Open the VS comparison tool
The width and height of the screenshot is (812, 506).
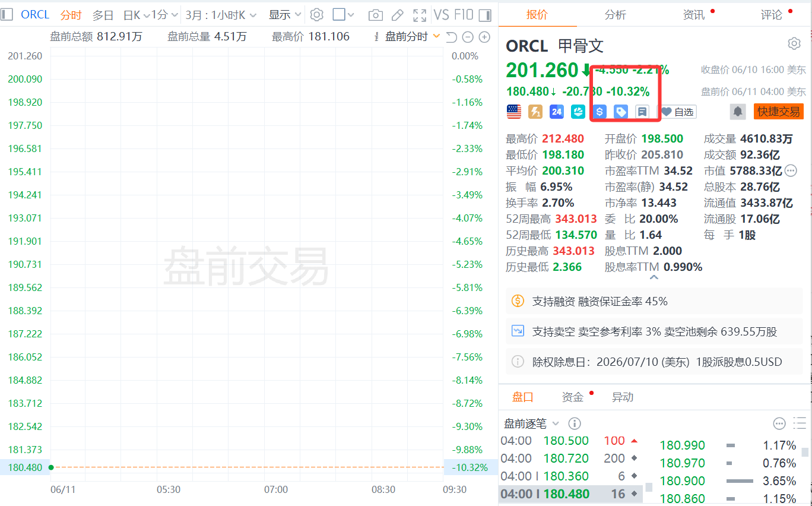pos(441,15)
